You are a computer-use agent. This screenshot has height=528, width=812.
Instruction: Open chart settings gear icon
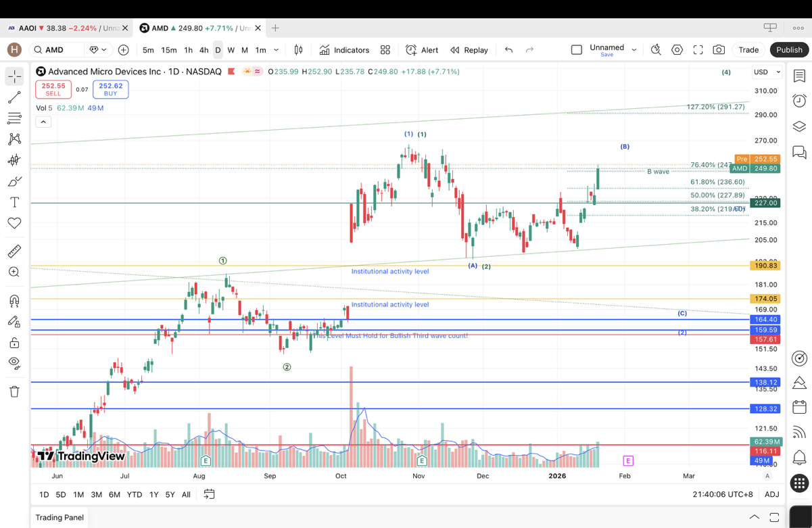(x=677, y=50)
